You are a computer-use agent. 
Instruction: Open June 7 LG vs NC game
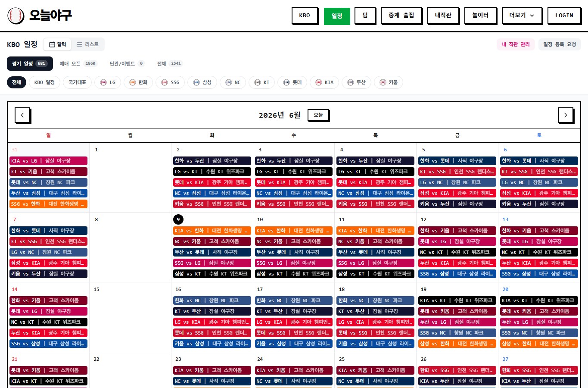[48, 252]
